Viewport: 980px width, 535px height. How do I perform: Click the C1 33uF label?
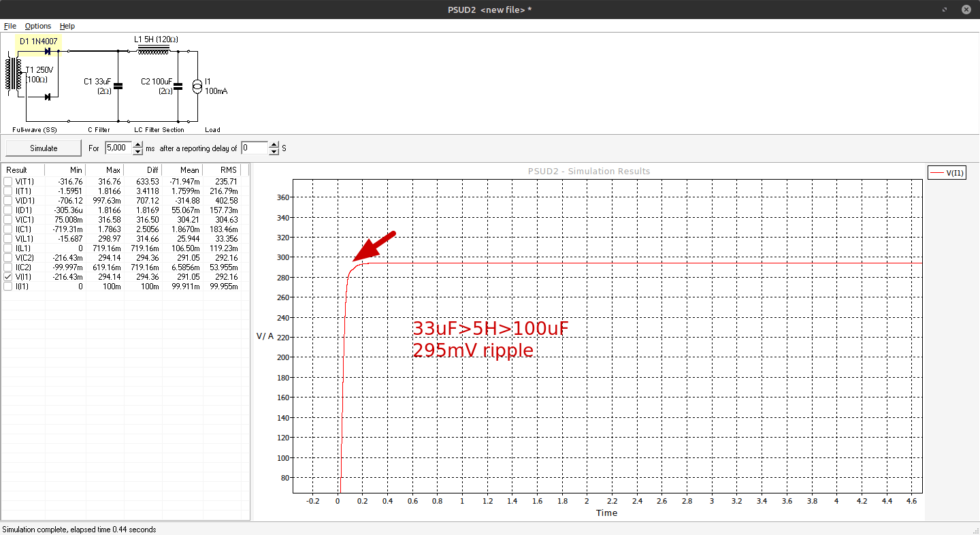click(x=97, y=82)
